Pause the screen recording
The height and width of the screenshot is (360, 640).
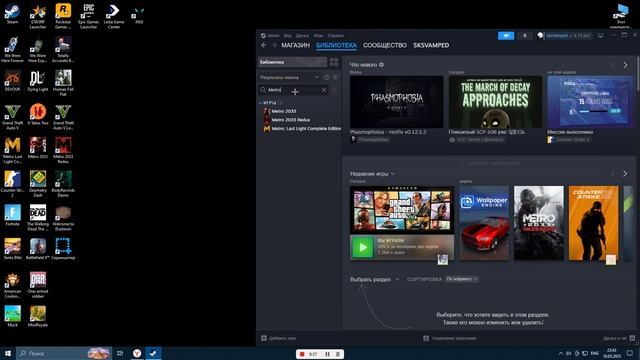pyautogui.click(x=327, y=354)
